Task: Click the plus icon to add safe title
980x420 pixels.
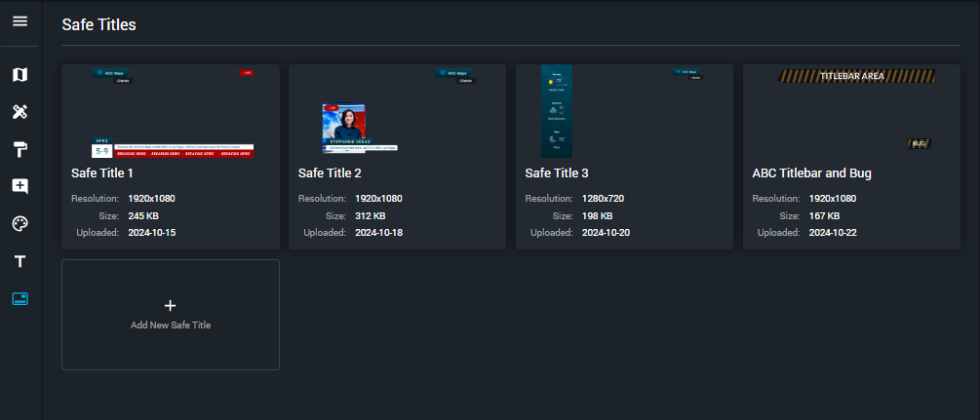Action: click(x=170, y=305)
